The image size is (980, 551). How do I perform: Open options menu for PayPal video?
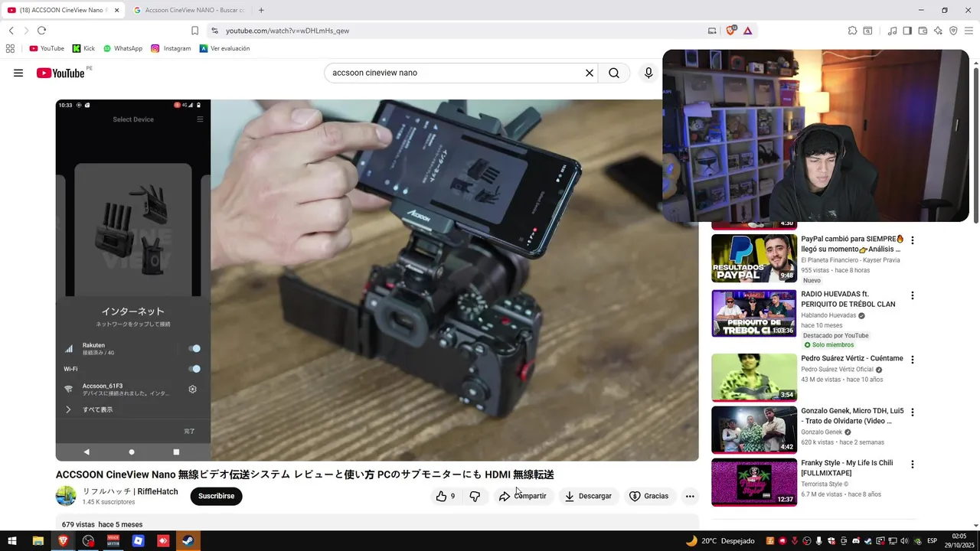[x=912, y=240]
